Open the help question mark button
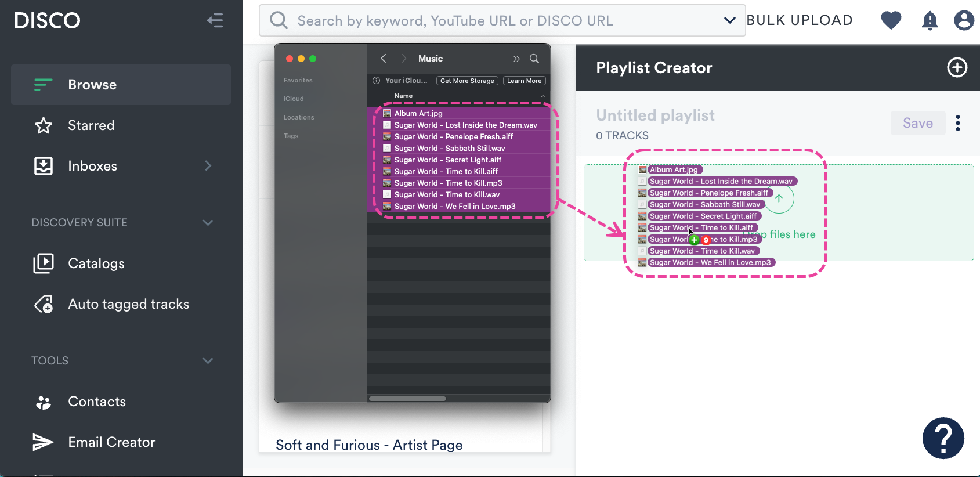The height and width of the screenshot is (477, 980). pyautogui.click(x=943, y=439)
